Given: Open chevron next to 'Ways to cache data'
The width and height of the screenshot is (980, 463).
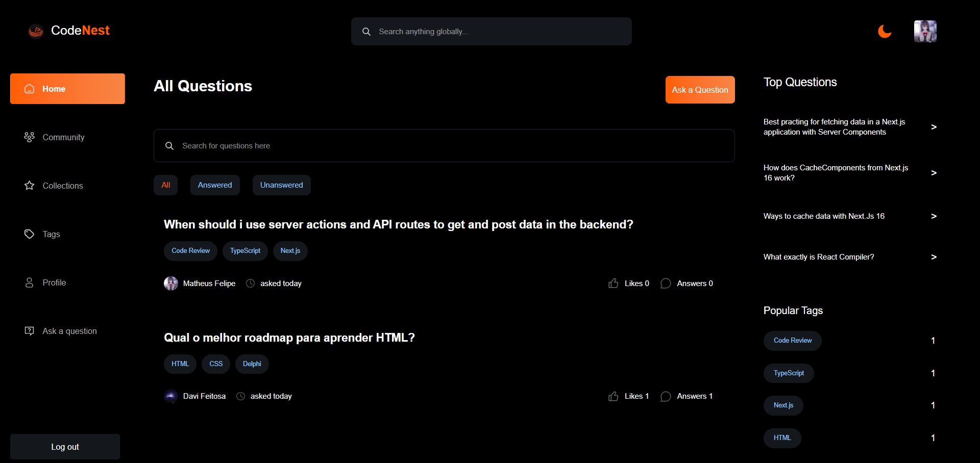Looking at the screenshot, I should coord(934,216).
